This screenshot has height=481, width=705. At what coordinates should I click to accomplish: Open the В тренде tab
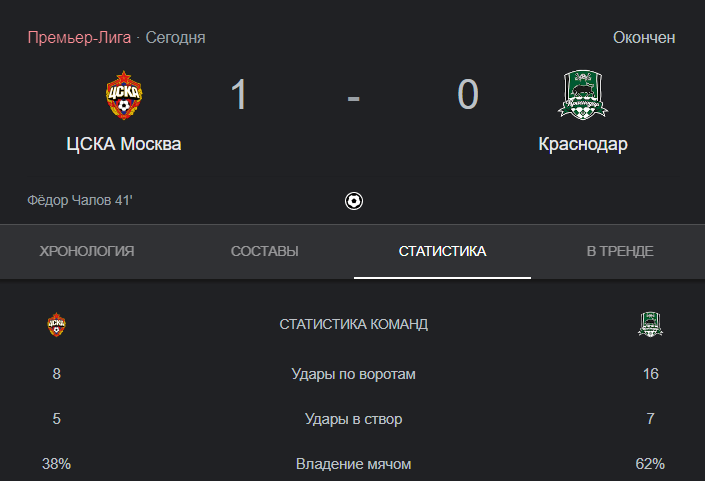click(620, 251)
